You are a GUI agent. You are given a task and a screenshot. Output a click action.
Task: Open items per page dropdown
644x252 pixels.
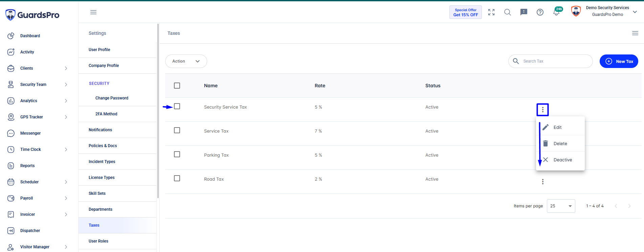click(x=561, y=206)
